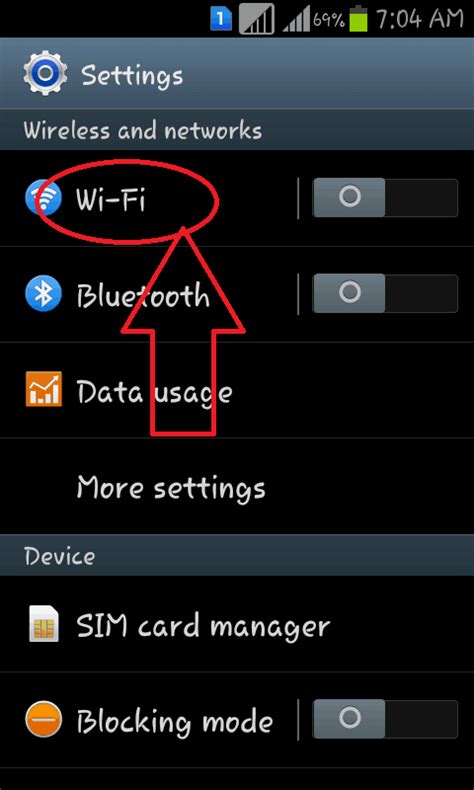The height and width of the screenshot is (790, 474).
Task: Tap the second signal strength indicator
Action: 295,21
